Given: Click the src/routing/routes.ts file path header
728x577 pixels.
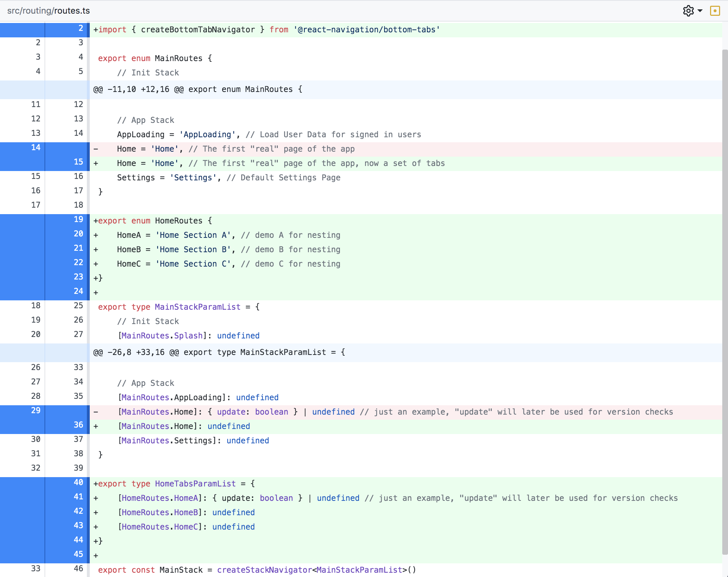Looking at the screenshot, I should 48,11.
